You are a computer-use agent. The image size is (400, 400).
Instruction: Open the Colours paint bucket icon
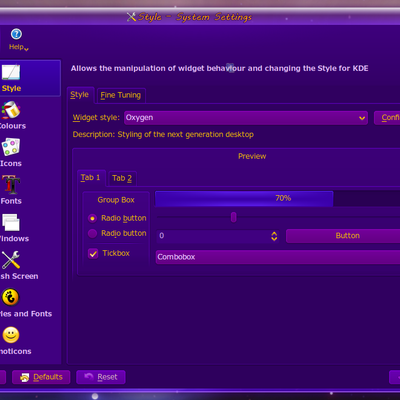(11, 110)
